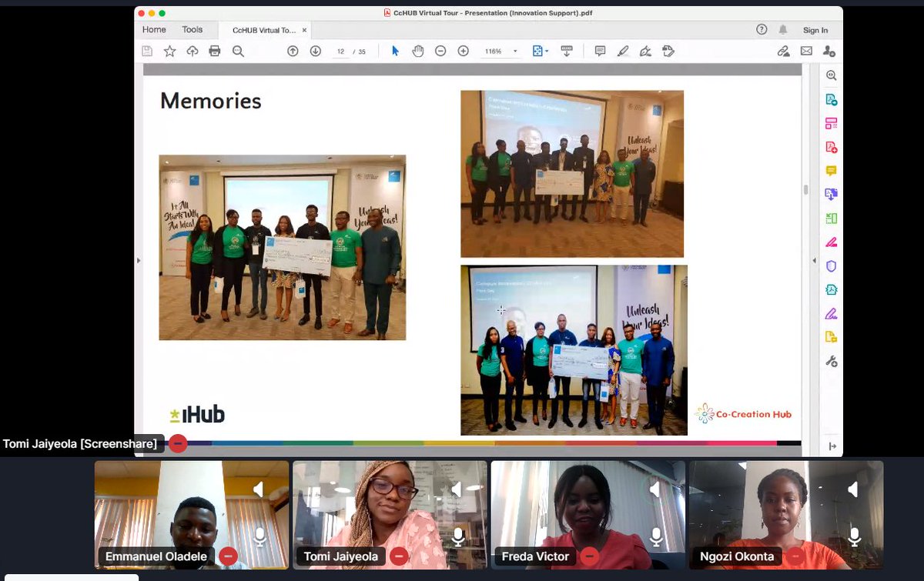Image resolution: width=924 pixels, height=581 pixels.
Task: Toggle Emmanuel Oladele's microphone icon
Action: [259, 536]
